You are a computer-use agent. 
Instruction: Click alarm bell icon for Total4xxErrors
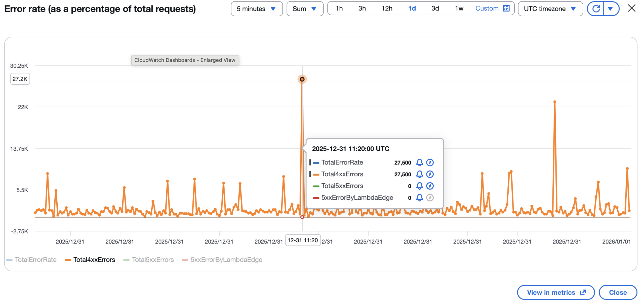(419, 174)
